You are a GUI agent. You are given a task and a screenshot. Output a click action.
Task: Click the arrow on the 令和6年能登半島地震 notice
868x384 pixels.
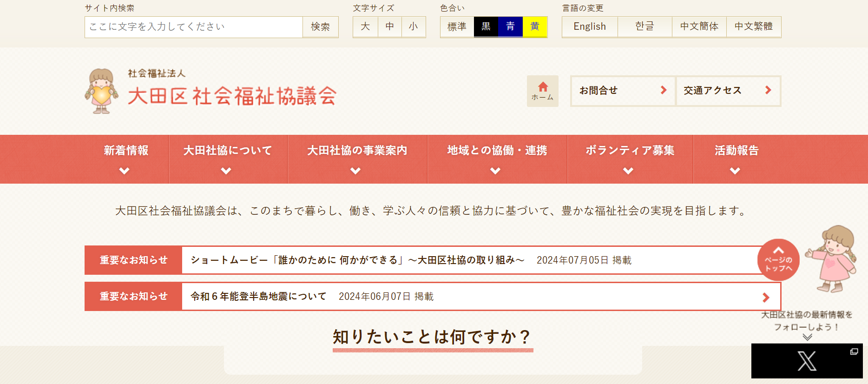[x=766, y=297]
